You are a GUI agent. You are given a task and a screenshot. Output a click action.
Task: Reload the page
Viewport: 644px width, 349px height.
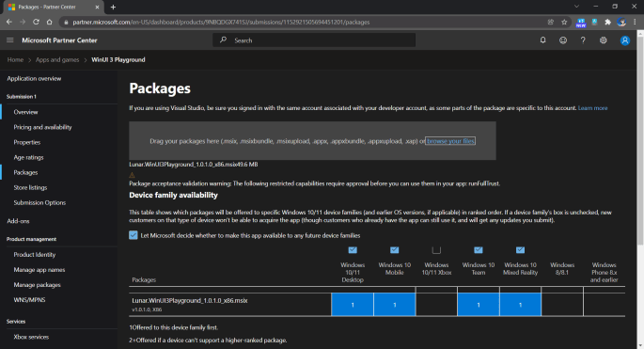click(36, 22)
